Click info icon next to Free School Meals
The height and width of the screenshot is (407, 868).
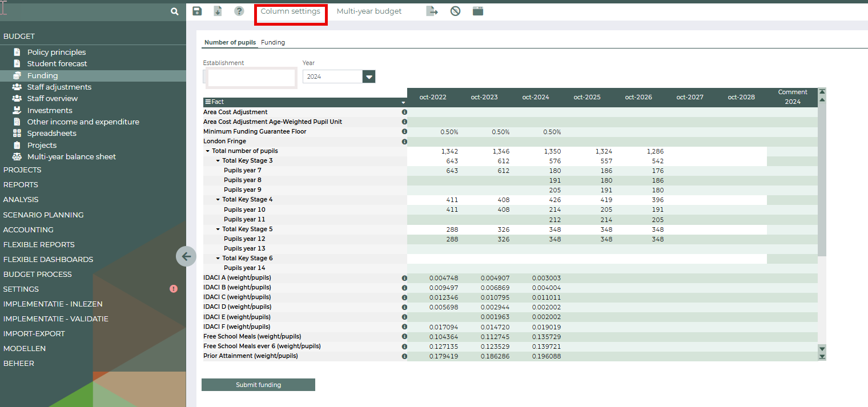tap(404, 337)
